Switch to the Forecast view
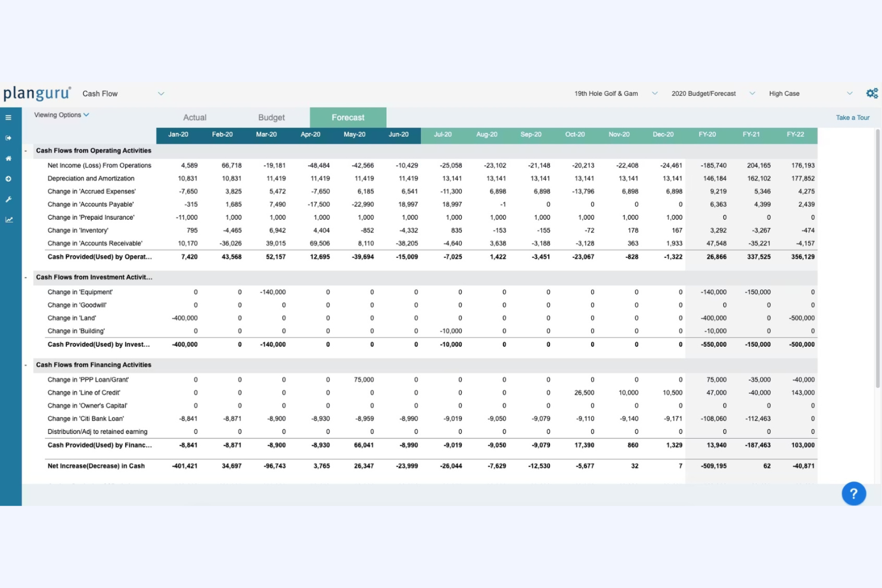The image size is (882, 588). point(347,117)
